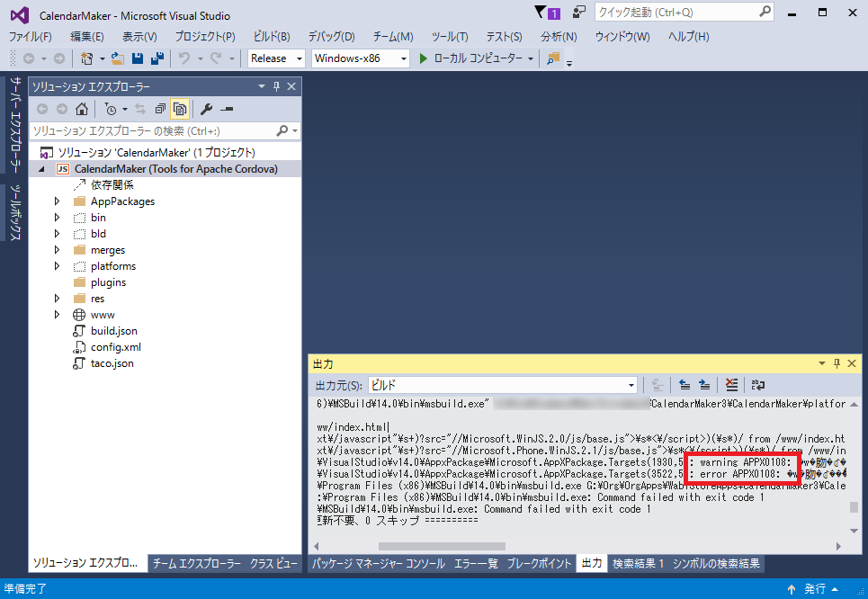Select config.xml in Solution Explorer
This screenshot has width=868, height=599.
116,347
